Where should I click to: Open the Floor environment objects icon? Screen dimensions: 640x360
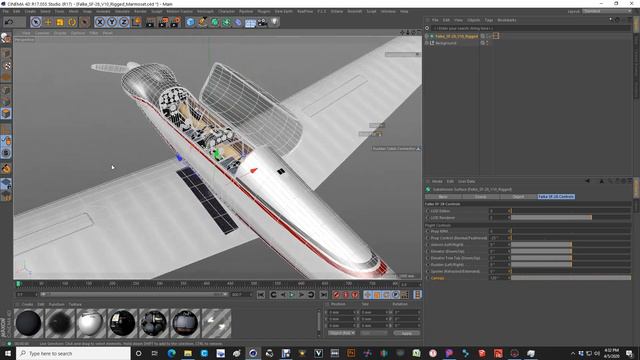pyautogui.click(x=250, y=22)
